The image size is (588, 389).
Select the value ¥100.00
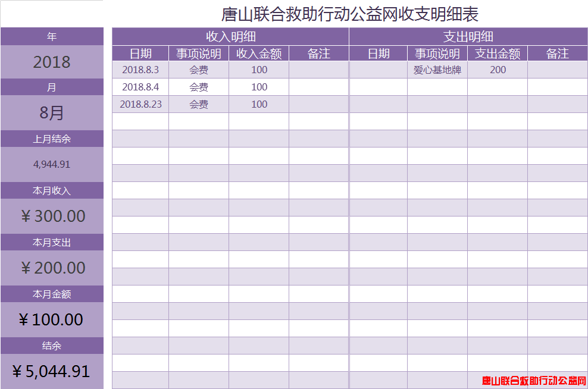point(52,319)
